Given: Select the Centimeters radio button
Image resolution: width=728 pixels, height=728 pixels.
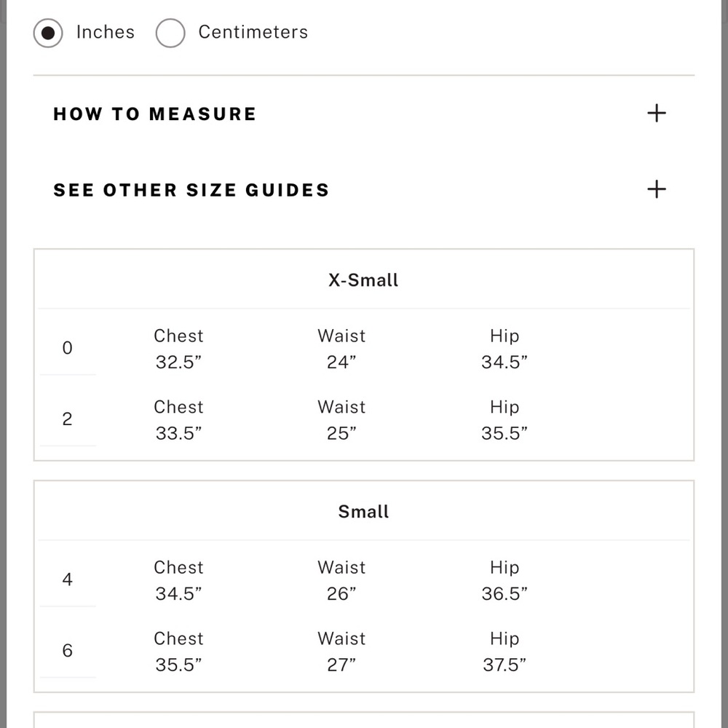Looking at the screenshot, I should pos(170,33).
